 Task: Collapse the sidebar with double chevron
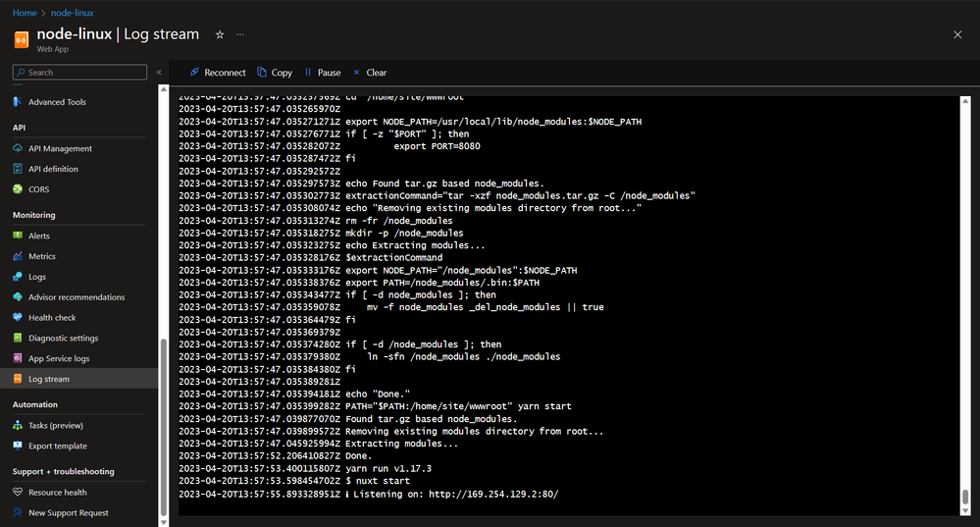click(159, 72)
